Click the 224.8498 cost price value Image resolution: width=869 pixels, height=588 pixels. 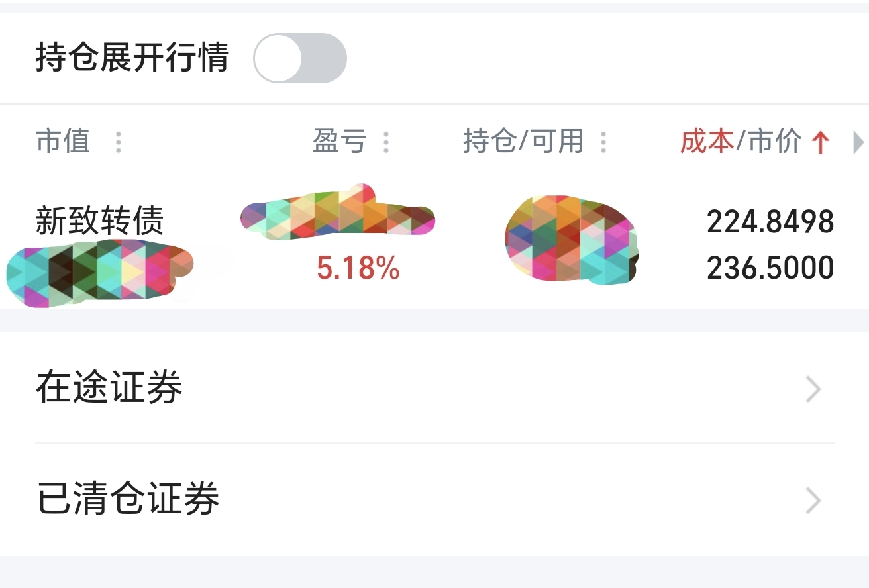click(770, 222)
